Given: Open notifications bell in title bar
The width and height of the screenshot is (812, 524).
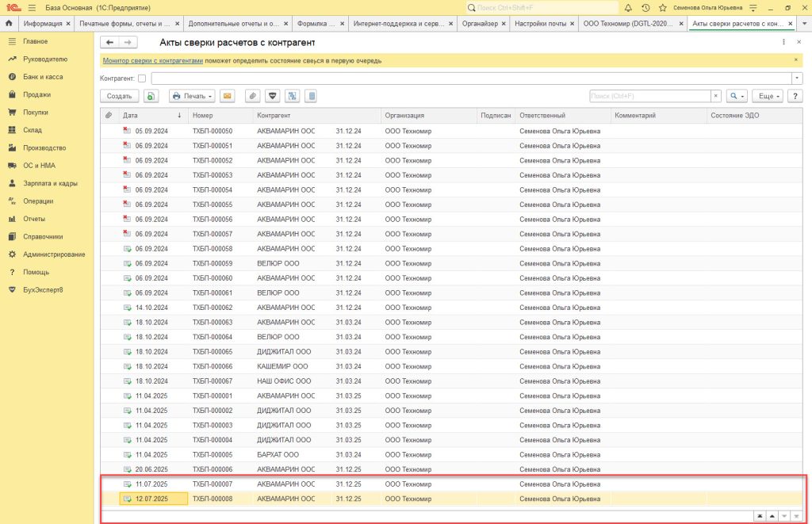Looking at the screenshot, I should (x=628, y=8).
